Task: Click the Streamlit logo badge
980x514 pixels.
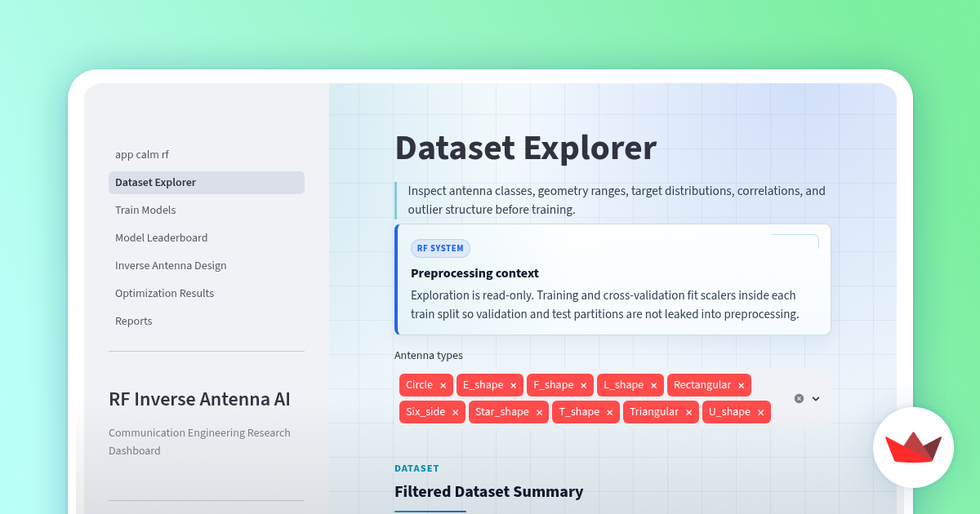Action: [x=913, y=447]
